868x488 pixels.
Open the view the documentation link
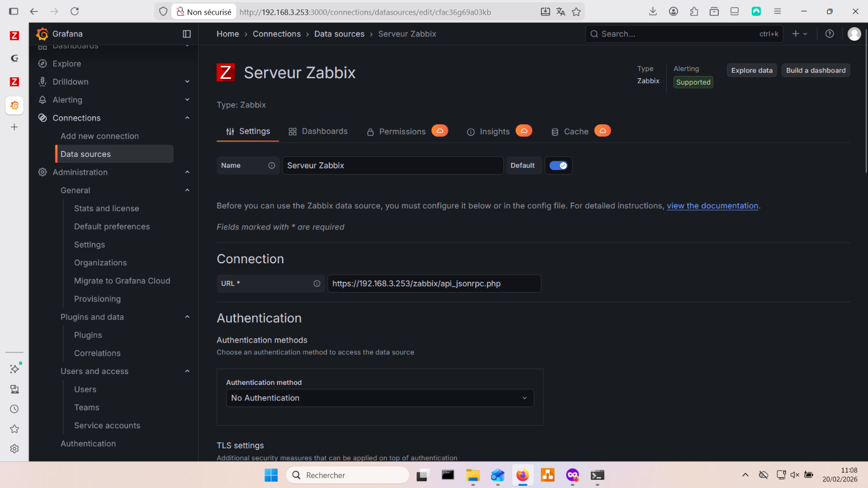(x=712, y=206)
